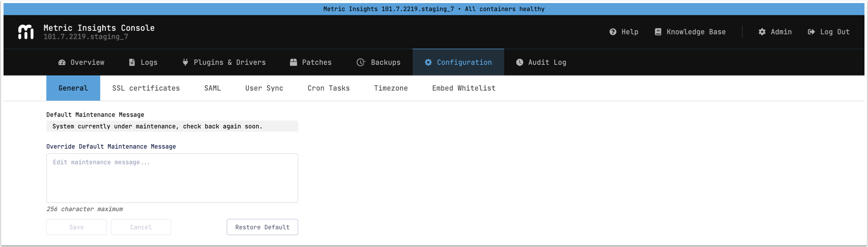868x247 pixels.
Task: Focus the Override Default Maintenance Message field
Action: 172,178
